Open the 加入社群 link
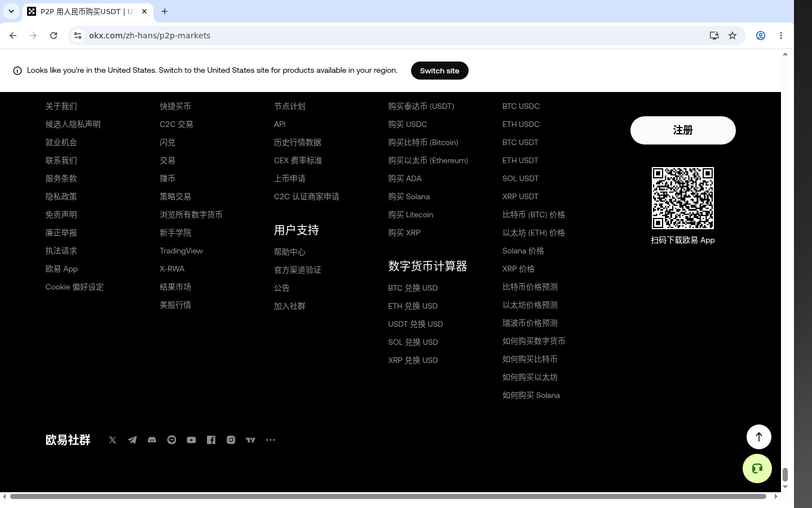The width and height of the screenshot is (812, 508). pyautogui.click(x=290, y=306)
